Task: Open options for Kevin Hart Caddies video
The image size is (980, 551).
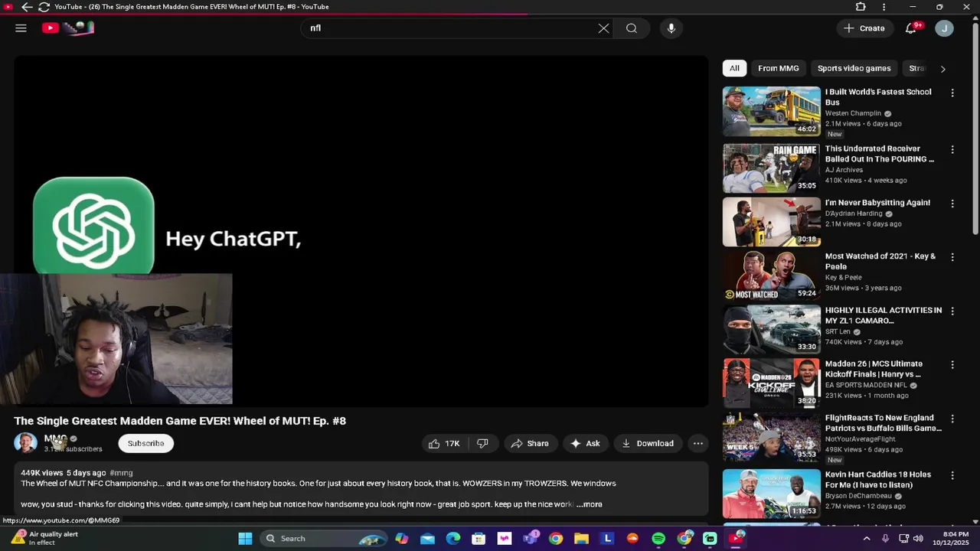Action: [x=952, y=475]
